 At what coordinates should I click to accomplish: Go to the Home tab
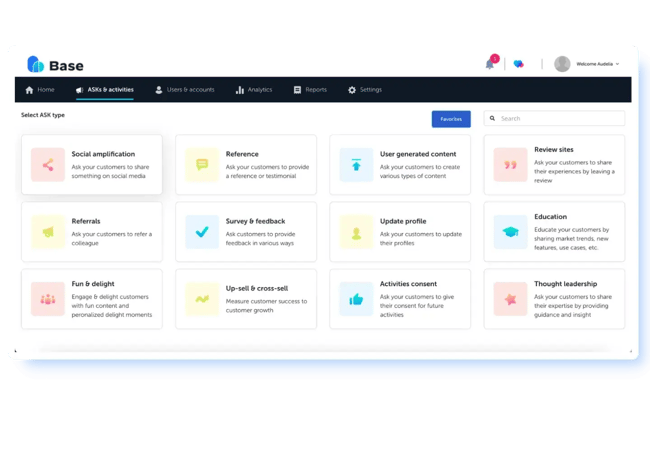coord(40,90)
